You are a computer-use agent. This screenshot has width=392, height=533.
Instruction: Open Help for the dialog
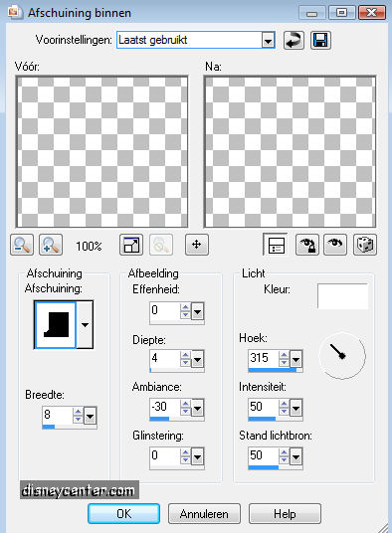[285, 514]
